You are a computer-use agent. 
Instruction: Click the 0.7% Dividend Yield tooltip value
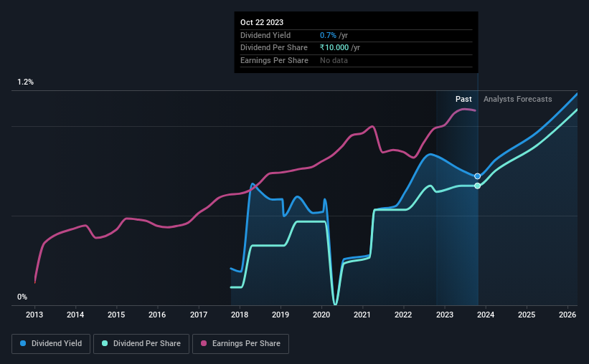(328, 35)
